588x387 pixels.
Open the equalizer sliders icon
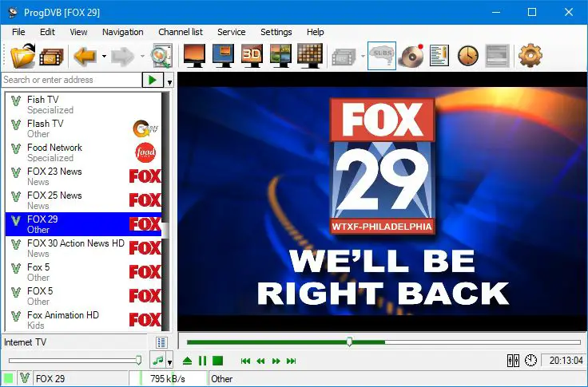(x=513, y=361)
